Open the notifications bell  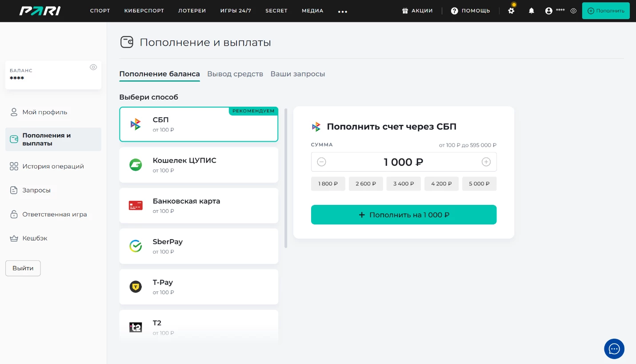531,11
